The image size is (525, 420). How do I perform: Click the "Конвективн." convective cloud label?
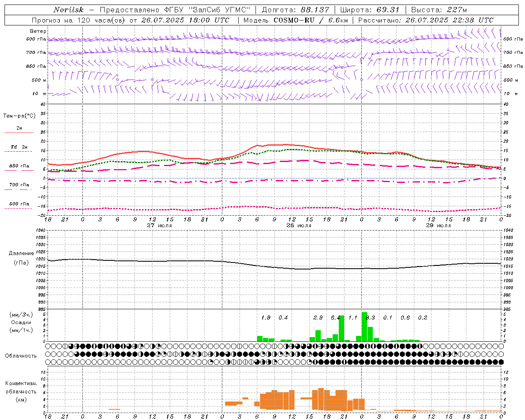(21, 383)
